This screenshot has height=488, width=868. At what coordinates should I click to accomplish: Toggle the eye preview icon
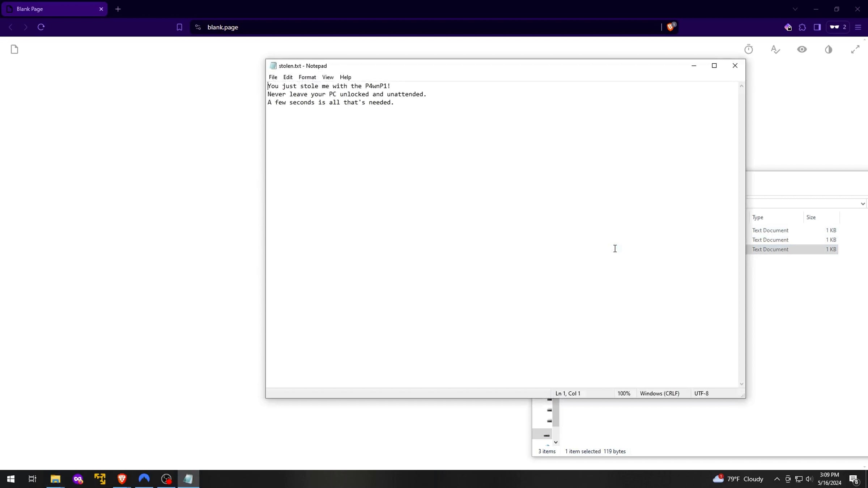(802, 49)
